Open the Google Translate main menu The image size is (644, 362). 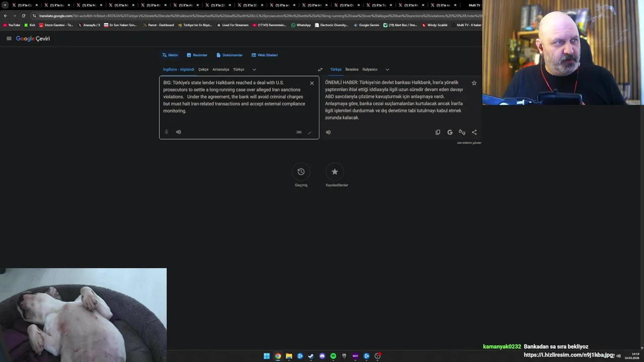pyautogui.click(x=9, y=39)
